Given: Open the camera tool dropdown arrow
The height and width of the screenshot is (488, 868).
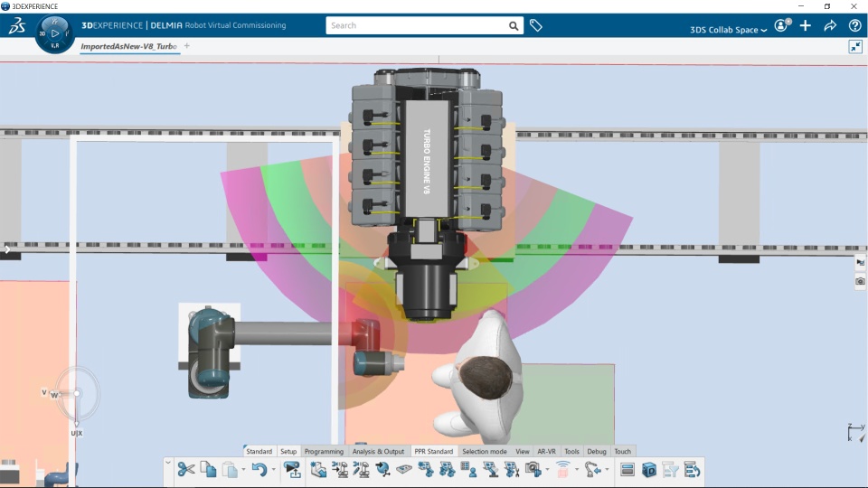Looking at the screenshot, I should [548, 470].
